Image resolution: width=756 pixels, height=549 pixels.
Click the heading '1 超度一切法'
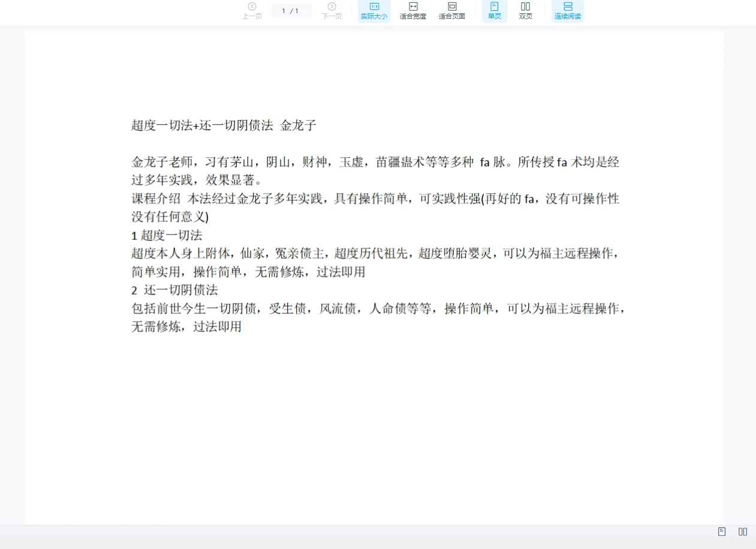click(167, 235)
